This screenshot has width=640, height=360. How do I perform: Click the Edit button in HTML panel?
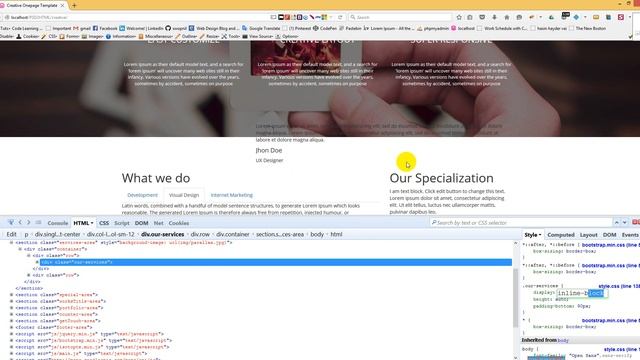[x=11, y=234]
